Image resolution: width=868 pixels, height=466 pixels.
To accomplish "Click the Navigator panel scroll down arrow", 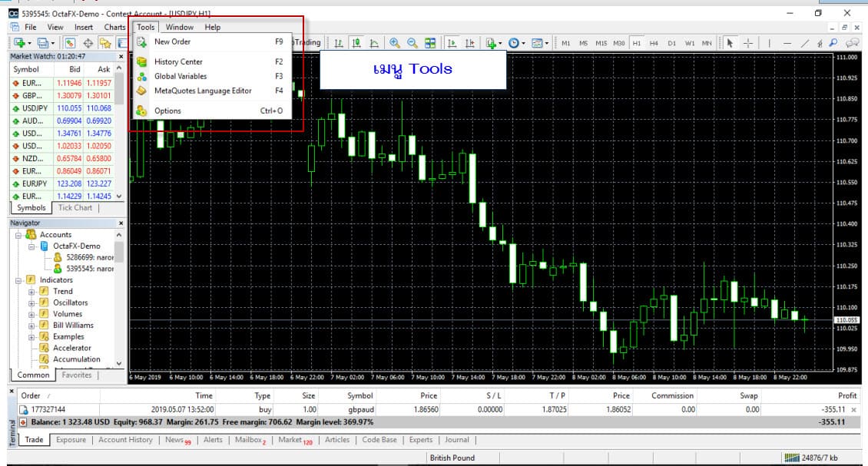I will pos(119,362).
